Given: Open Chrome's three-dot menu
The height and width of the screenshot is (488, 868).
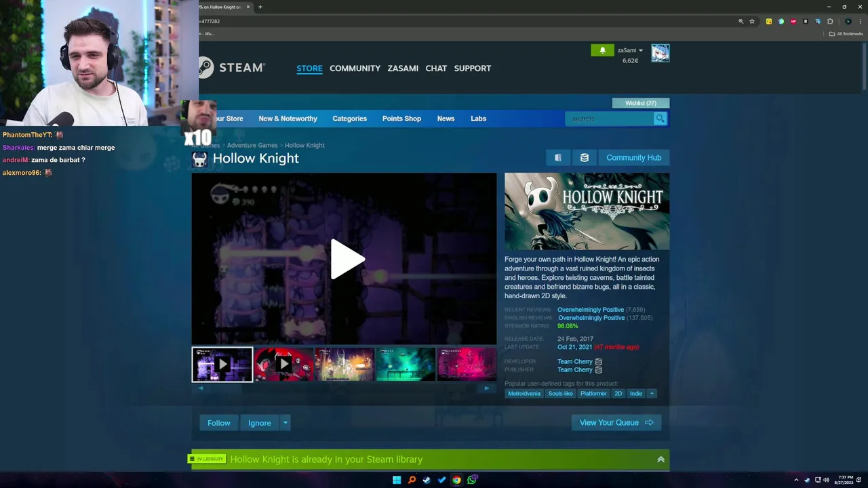Looking at the screenshot, I should 861,22.
